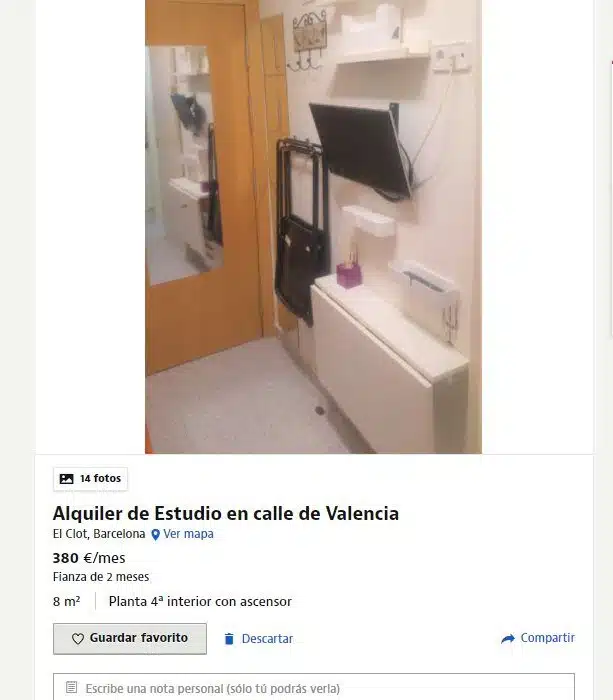The height and width of the screenshot is (700, 613).
Task: Click the 8 m² surface detail
Action: pos(67,601)
